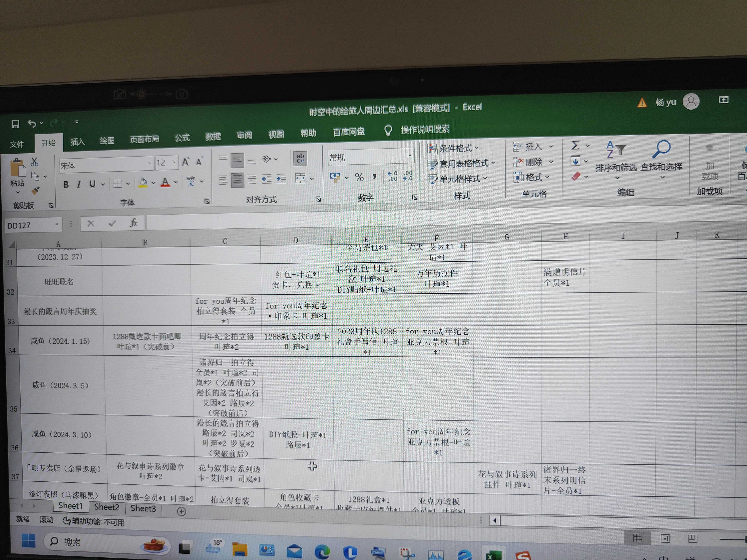Increase indent in alignment group

281,178
